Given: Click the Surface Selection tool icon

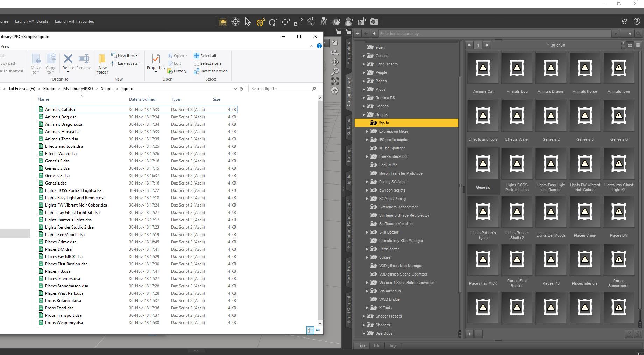Looking at the screenshot, I should click(x=336, y=22).
